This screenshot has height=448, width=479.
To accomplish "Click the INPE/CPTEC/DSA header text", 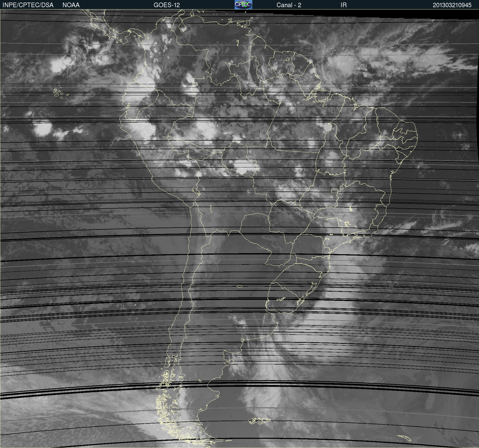I will tap(28, 5).
